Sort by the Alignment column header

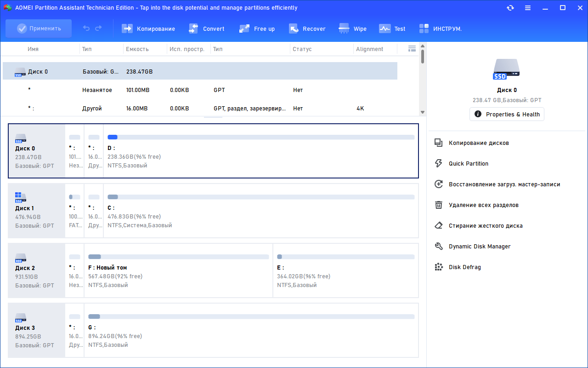[370, 49]
